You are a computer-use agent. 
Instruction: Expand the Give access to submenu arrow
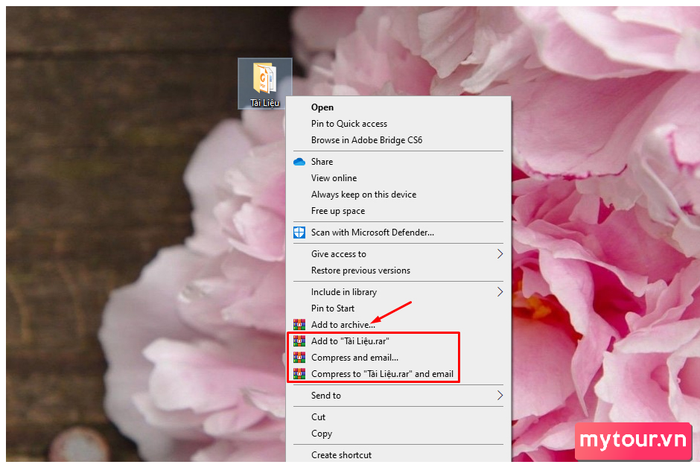(x=500, y=254)
